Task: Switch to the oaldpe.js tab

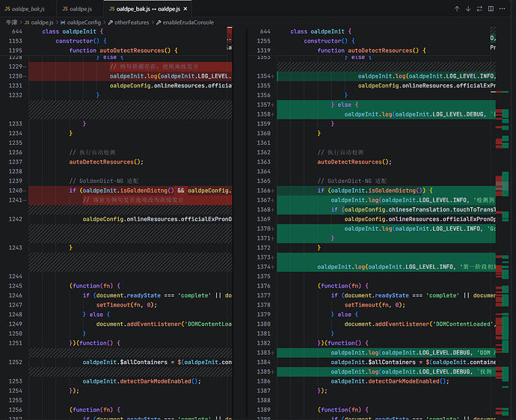Action: click(x=80, y=9)
